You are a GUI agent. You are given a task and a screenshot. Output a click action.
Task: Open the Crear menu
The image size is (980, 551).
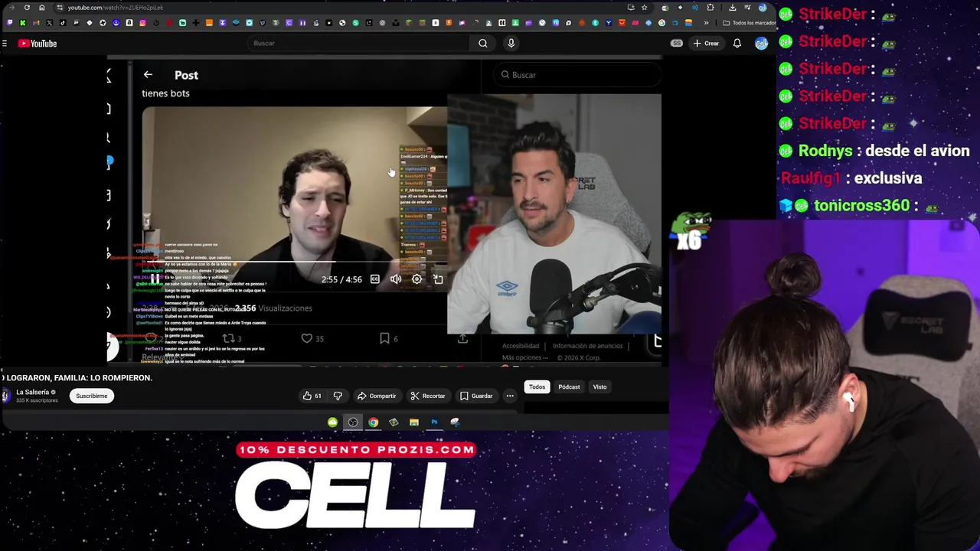click(x=706, y=44)
